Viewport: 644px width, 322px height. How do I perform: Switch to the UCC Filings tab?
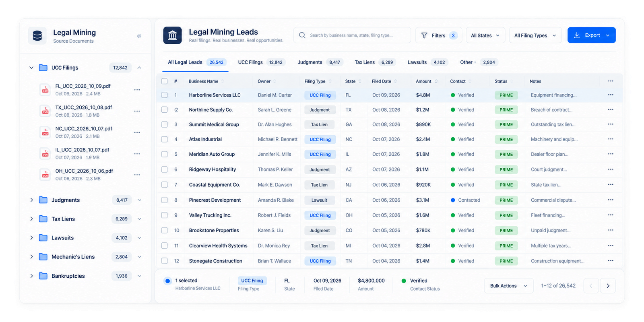(262, 62)
